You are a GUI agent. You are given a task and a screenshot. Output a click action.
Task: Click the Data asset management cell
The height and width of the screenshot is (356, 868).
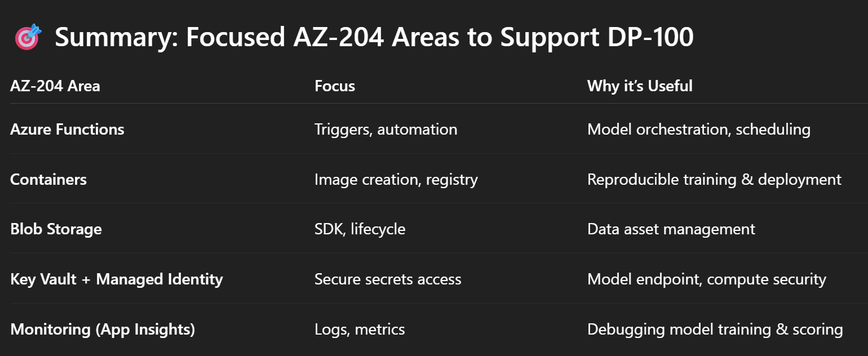[x=671, y=229]
